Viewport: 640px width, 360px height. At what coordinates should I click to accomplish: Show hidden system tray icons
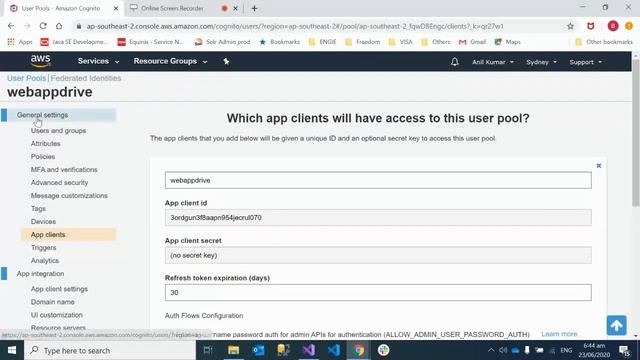491,350
